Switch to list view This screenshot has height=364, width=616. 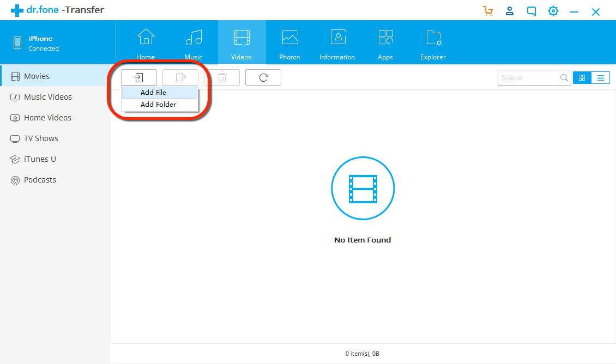pos(601,78)
